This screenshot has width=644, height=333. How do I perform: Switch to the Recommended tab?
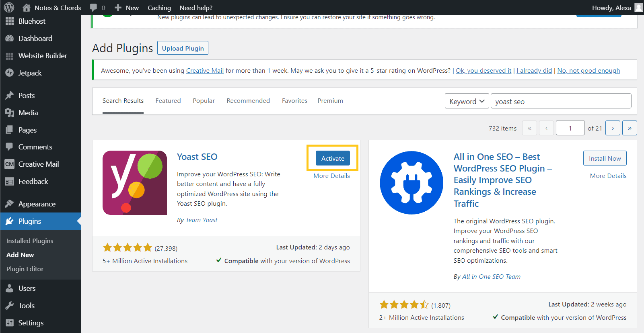click(x=248, y=101)
